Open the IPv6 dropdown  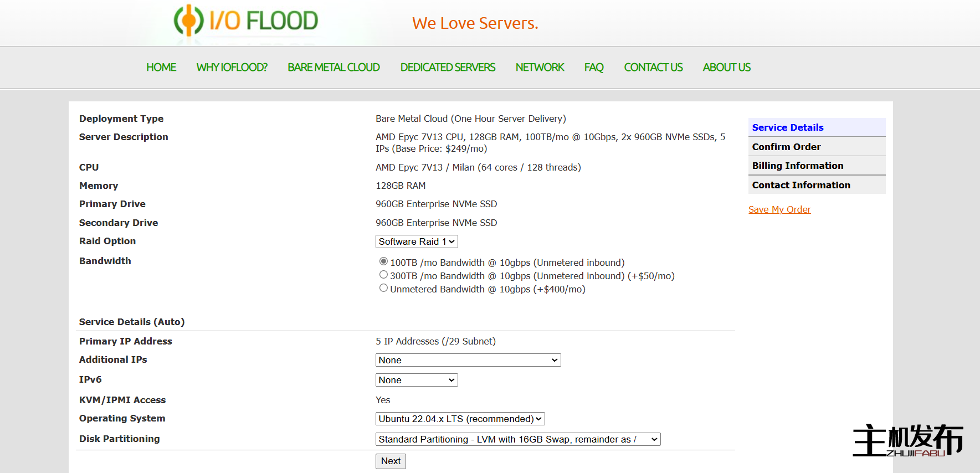(x=417, y=380)
